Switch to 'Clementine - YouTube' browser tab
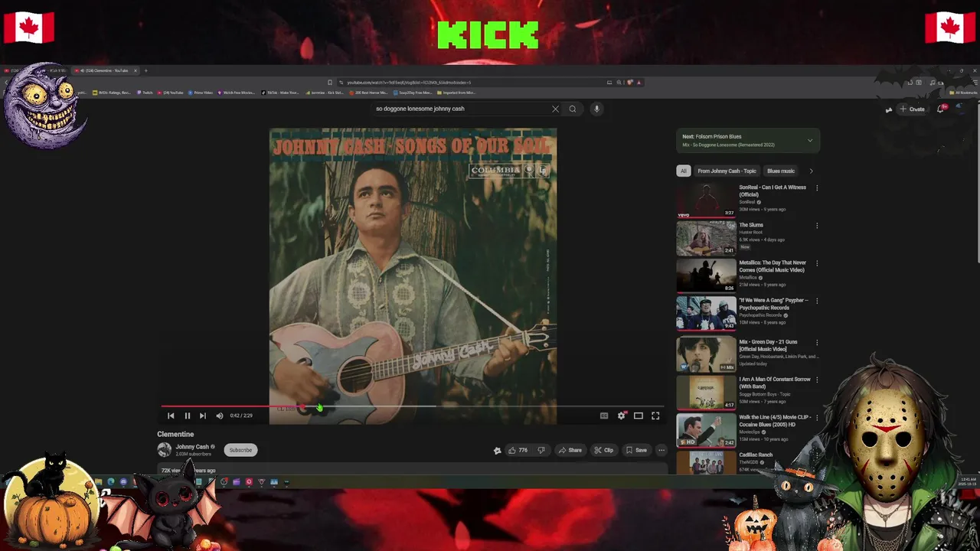980x551 pixels. click(106, 70)
